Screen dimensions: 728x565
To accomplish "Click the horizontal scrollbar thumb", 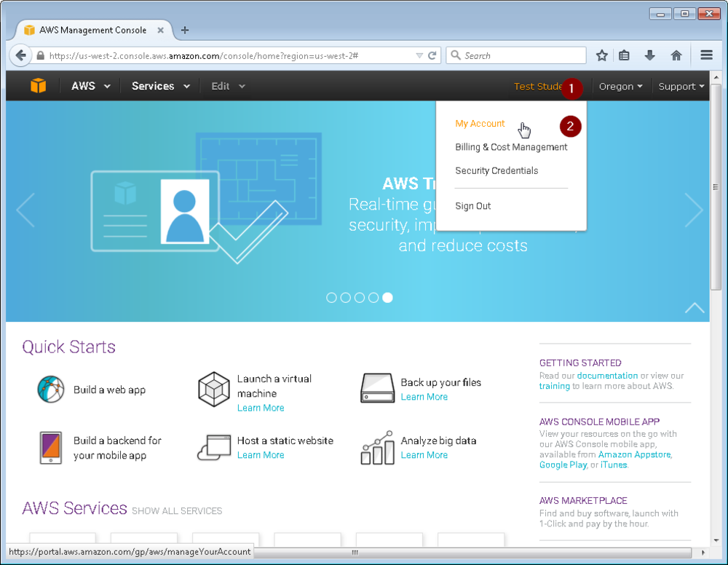I will click(355, 553).
